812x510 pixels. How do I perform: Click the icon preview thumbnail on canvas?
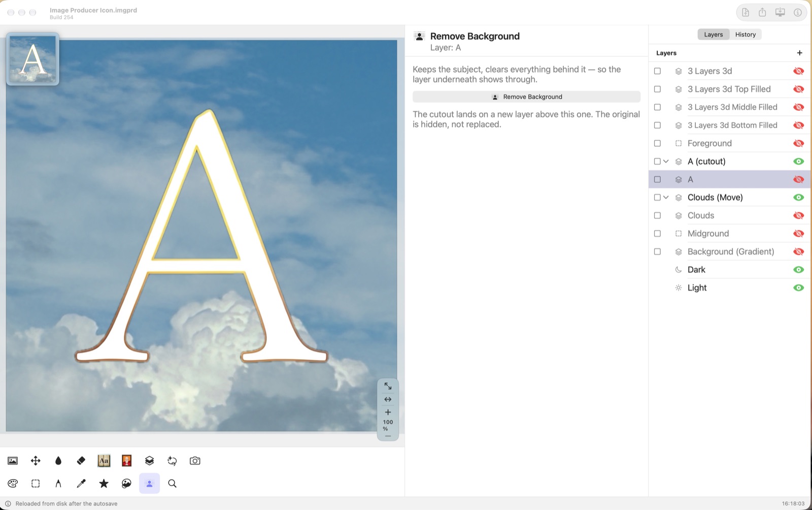[33, 59]
